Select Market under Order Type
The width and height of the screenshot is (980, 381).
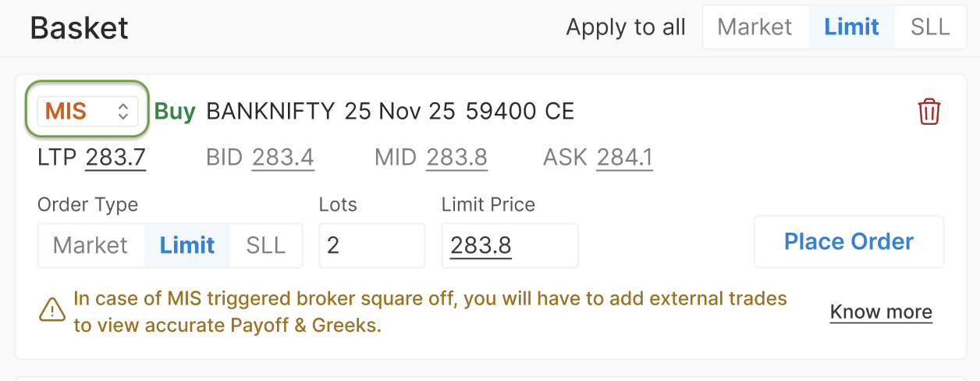[91, 245]
